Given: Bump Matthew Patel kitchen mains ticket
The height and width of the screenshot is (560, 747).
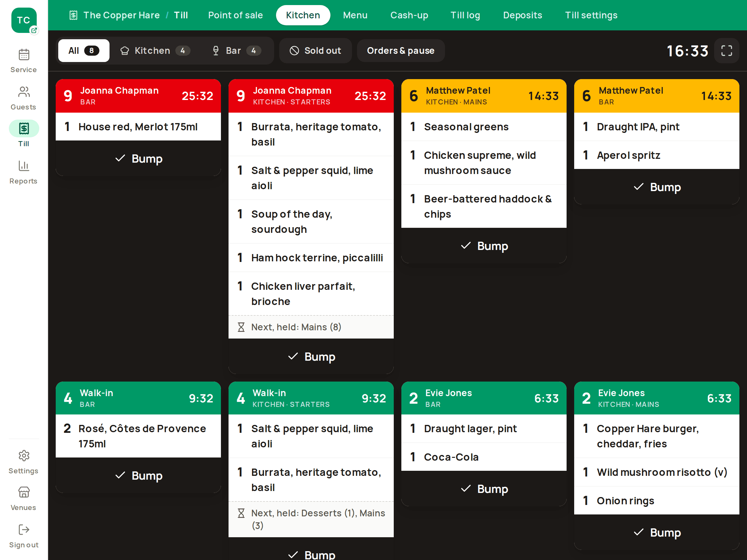Looking at the screenshot, I should coord(484,246).
